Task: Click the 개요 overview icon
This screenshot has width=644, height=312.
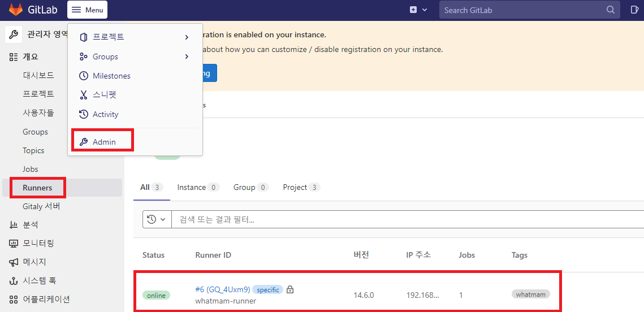Action: click(13, 57)
